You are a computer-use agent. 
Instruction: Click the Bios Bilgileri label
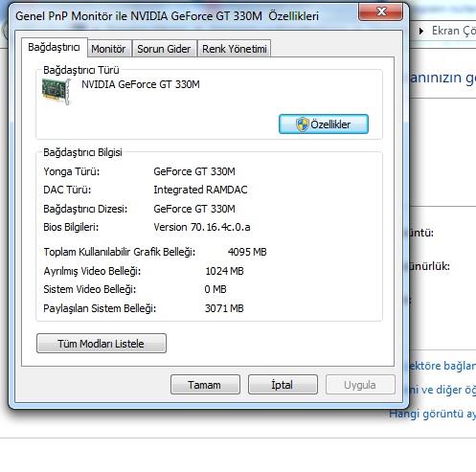(x=71, y=227)
